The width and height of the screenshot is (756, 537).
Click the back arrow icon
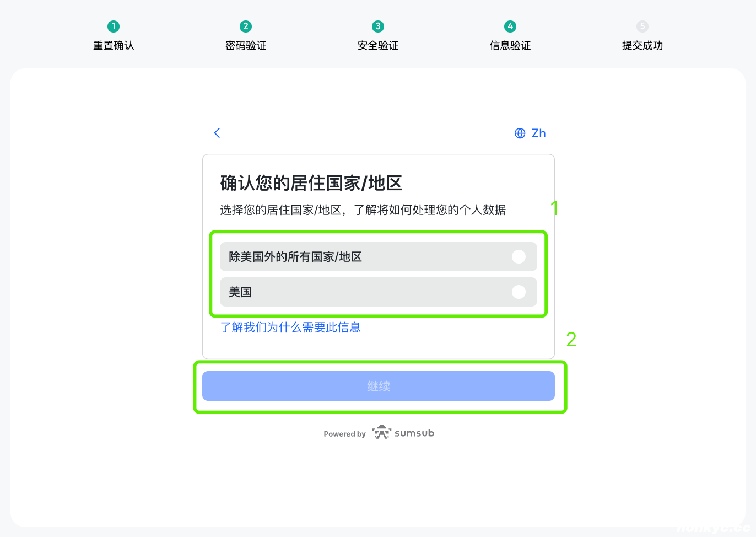tap(217, 133)
